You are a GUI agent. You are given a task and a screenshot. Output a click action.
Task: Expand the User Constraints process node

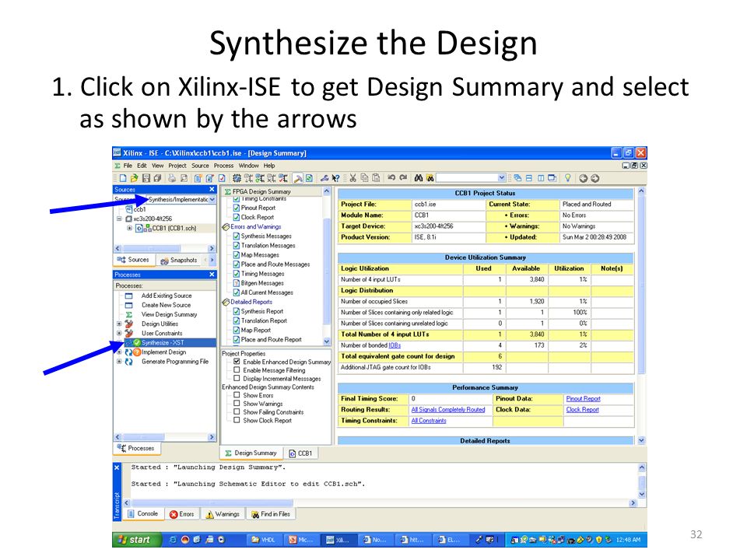pyautogui.click(x=119, y=334)
